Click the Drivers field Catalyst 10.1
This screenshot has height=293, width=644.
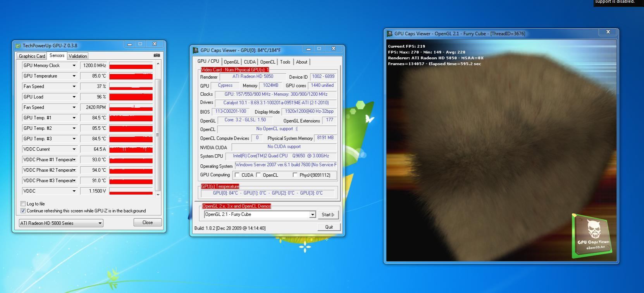[x=276, y=103]
